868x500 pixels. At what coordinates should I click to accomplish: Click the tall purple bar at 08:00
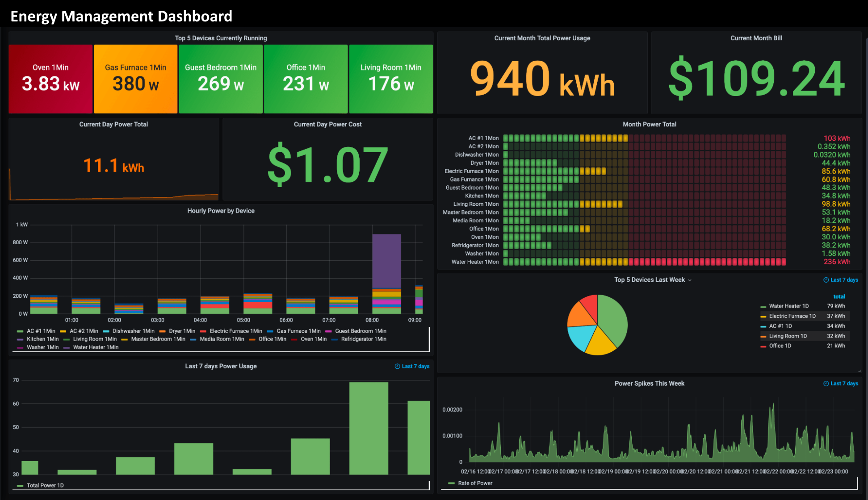pyautogui.click(x=386, y=261)
